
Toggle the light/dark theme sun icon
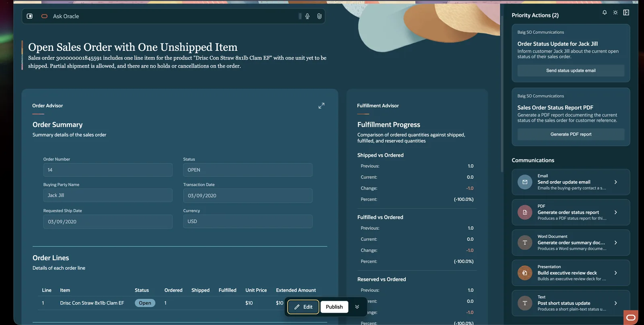pos(615,12)
